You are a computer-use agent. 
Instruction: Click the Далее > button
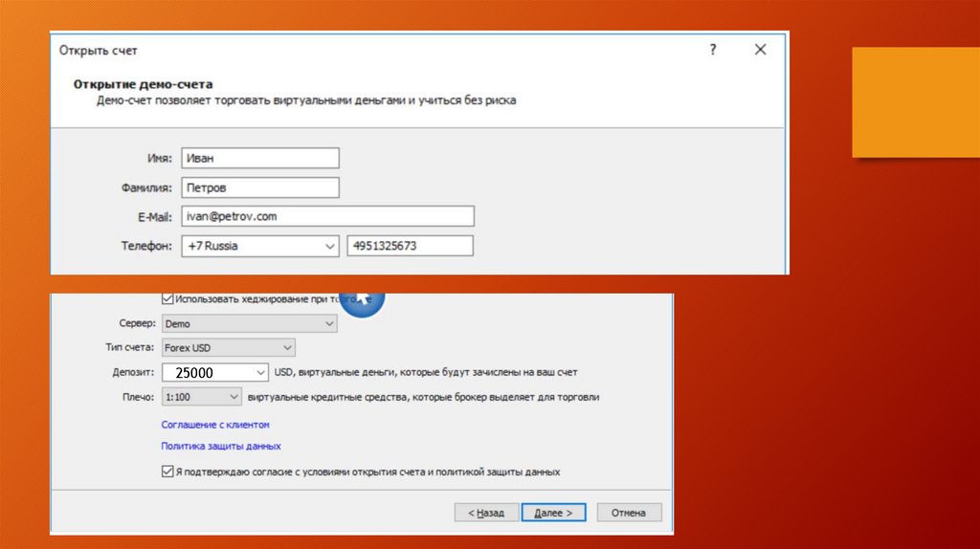click(554, 513)
